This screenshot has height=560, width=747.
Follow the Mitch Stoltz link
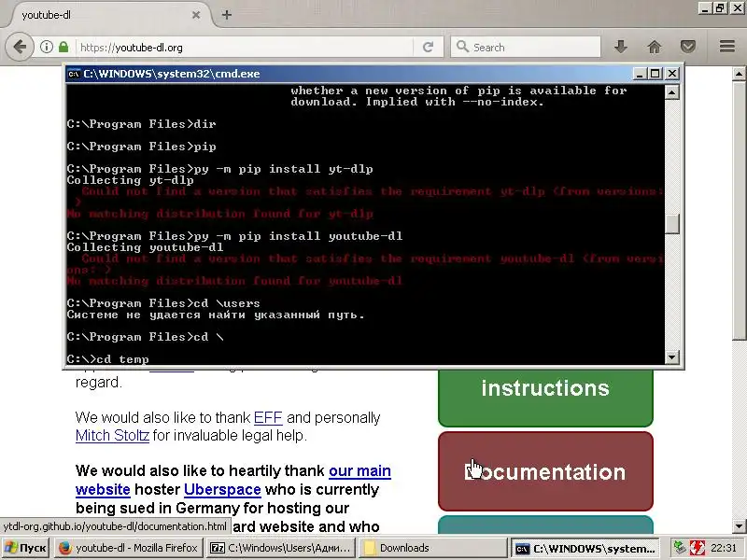tap(112, 435)
